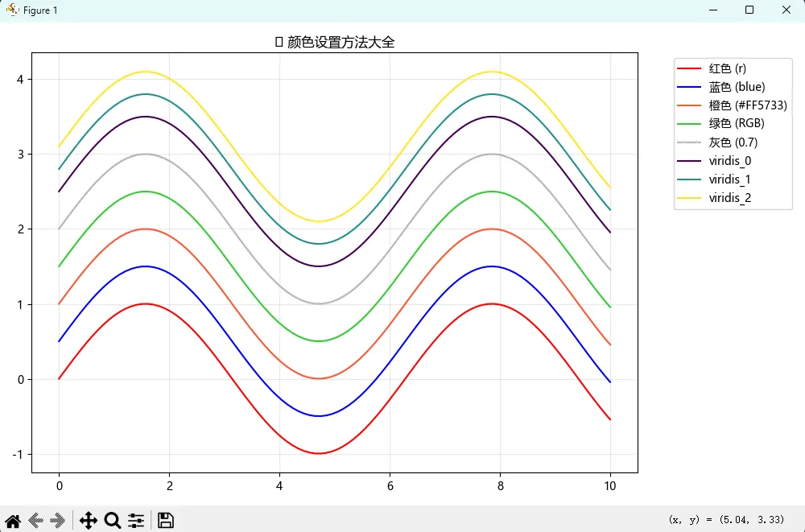The width and height of the screenshot is (805, 532).
Task: Close the Figure 1 window
Action: 786,10
